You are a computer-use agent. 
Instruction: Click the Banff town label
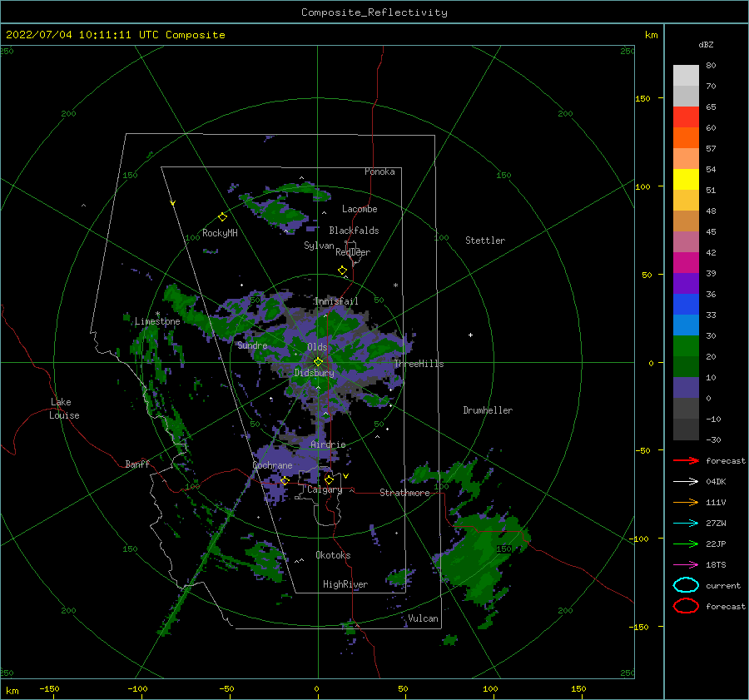[x=137, y=464]
